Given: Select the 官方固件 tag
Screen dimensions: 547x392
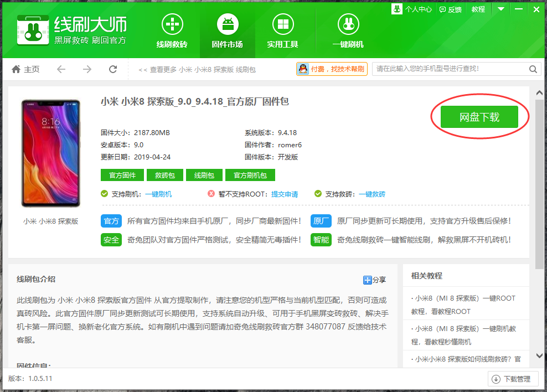Looking at the screenshot, I should pos(122,175).
